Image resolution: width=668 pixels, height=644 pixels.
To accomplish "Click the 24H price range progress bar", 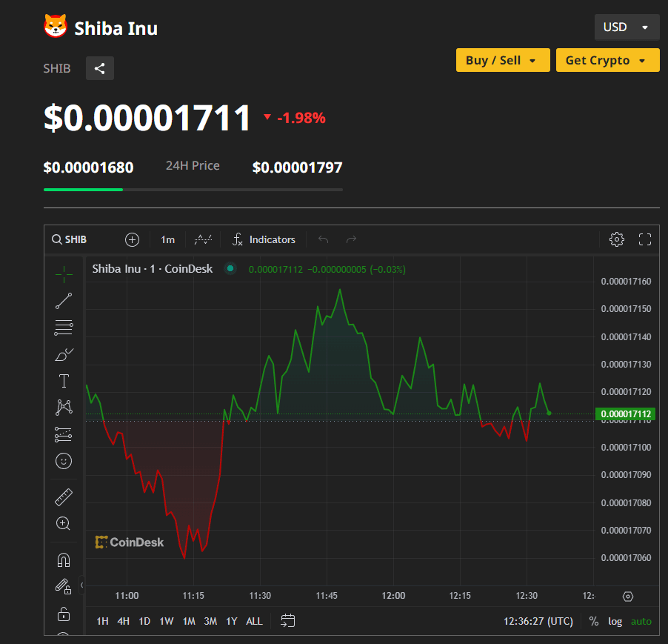I will click(x=193, y=190).
